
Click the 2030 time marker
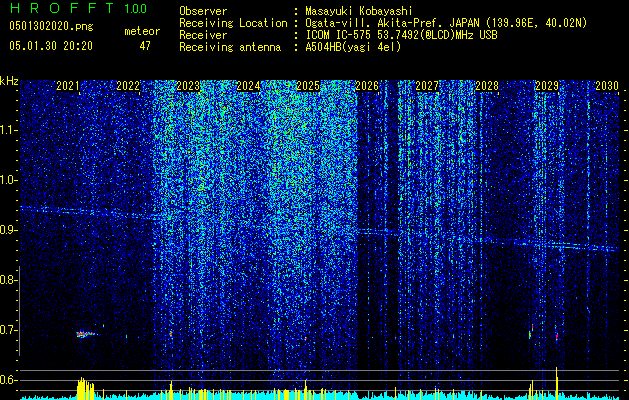click(x=607, y=86)
